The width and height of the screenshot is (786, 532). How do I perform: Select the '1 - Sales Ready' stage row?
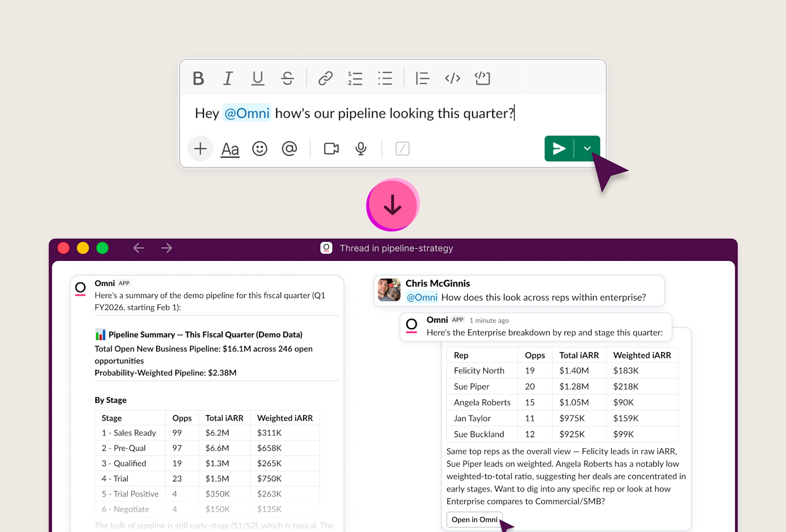[207, 433]
